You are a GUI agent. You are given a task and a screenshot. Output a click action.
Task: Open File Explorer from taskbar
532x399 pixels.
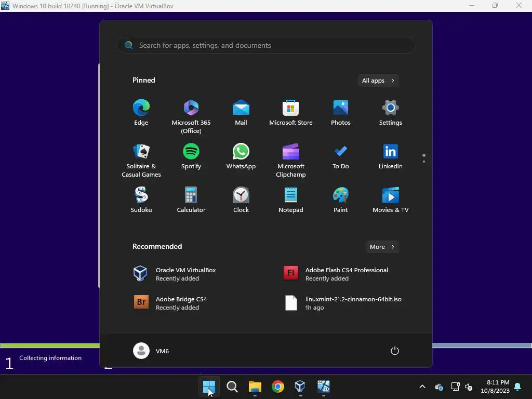[x=255, y=387]
